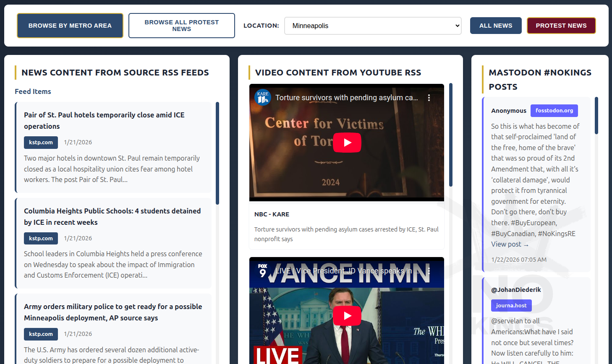Image resolution: width=612 pixels, height=364 pixels.
Task: Open Columbia Heights Public Schools article
Action: [x=112, y=216]
